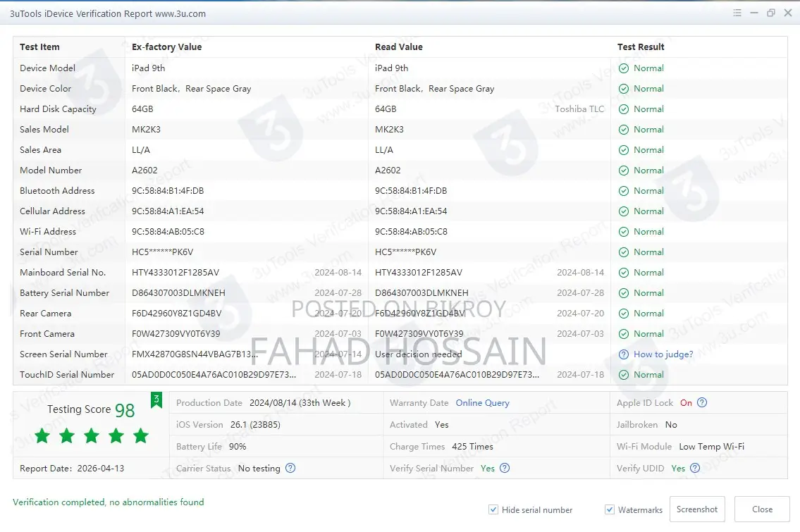800x532 pixels.
Task: Uncheck the Hide serial number checkbox
Action: [x=493, y=509]
